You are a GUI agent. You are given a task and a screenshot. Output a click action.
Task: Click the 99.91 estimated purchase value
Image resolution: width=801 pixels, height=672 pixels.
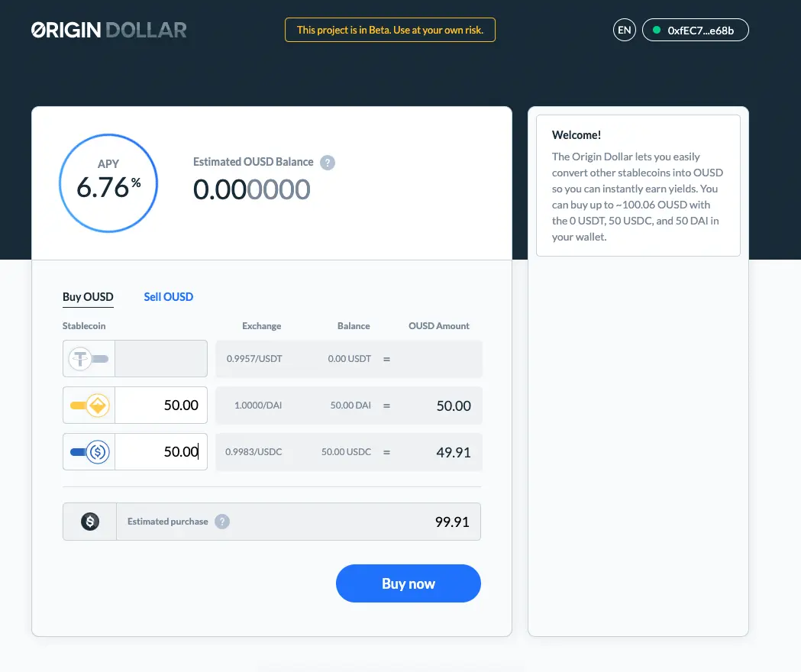[x=452, y=522]
